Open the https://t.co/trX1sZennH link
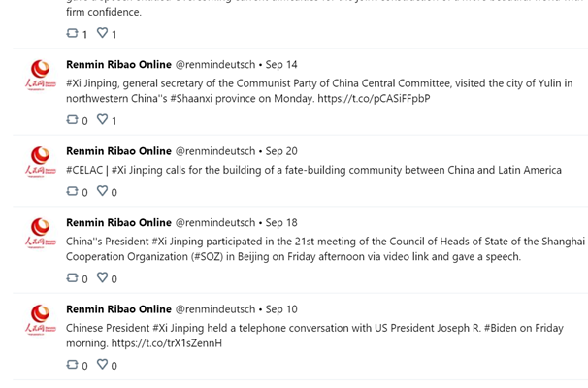Image resolution: width=588 pixels, height=388 pixels. click(x=167, y=343)
